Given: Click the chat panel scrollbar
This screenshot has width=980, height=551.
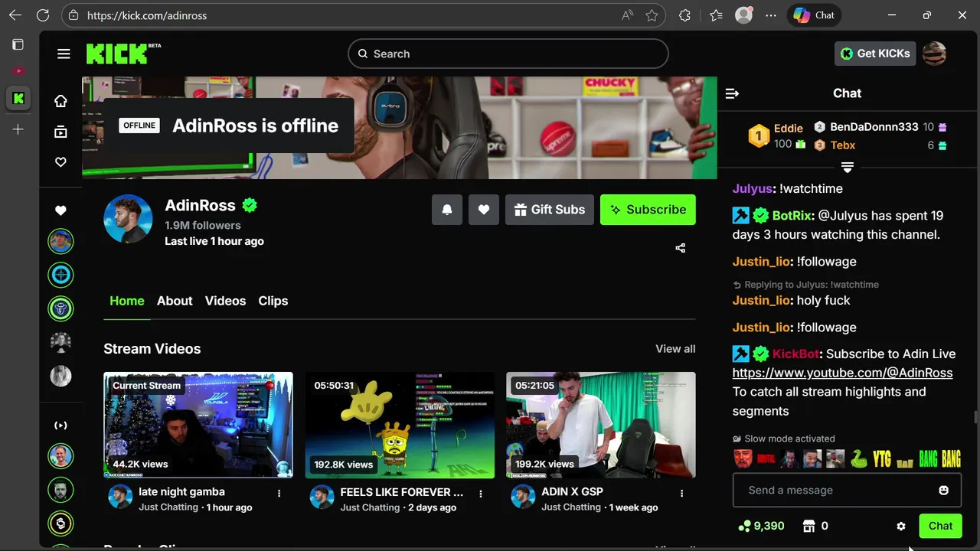Looking at the screenshot, I should (975, 418).
